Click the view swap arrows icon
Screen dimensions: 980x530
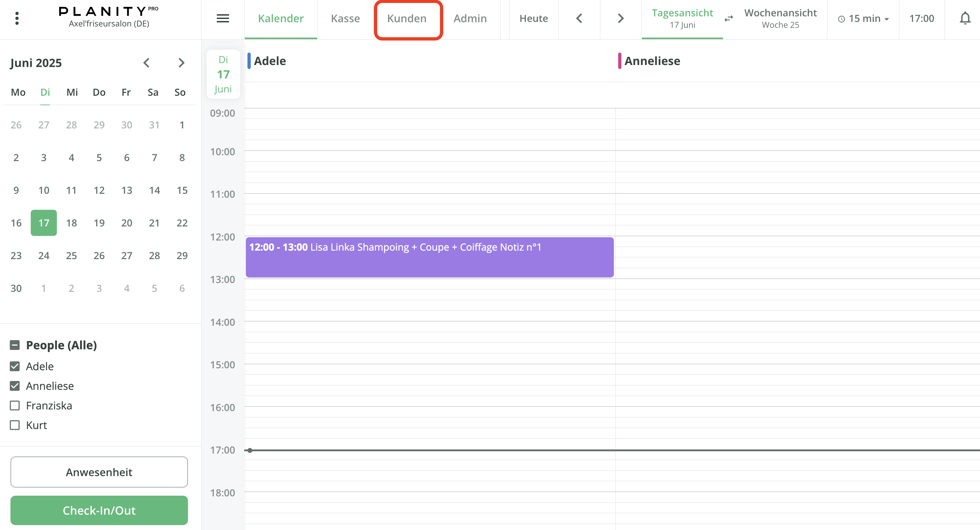[729, 19]
